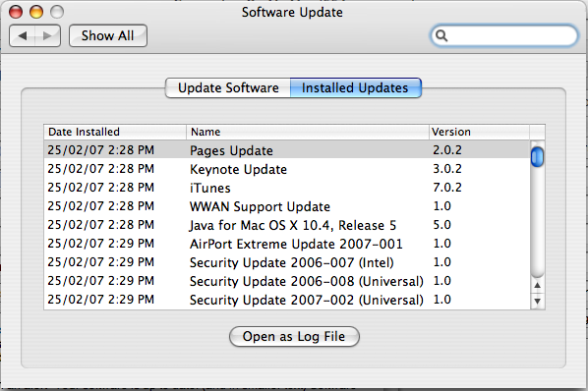Go forward with the right arrow button
The height and width of the screenshot is (391, 588).
[47, 36]
